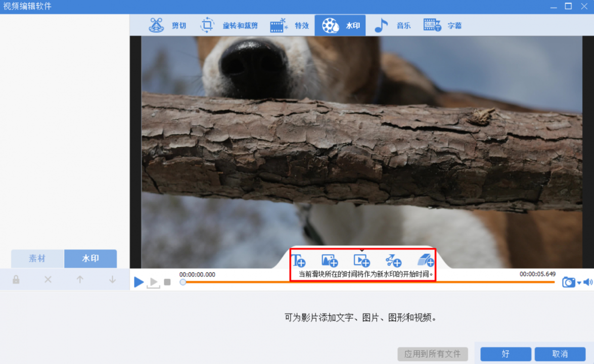Add a text watermark with the T icon
The height and width of the screenshot is (364, 594).
(298, 260)
